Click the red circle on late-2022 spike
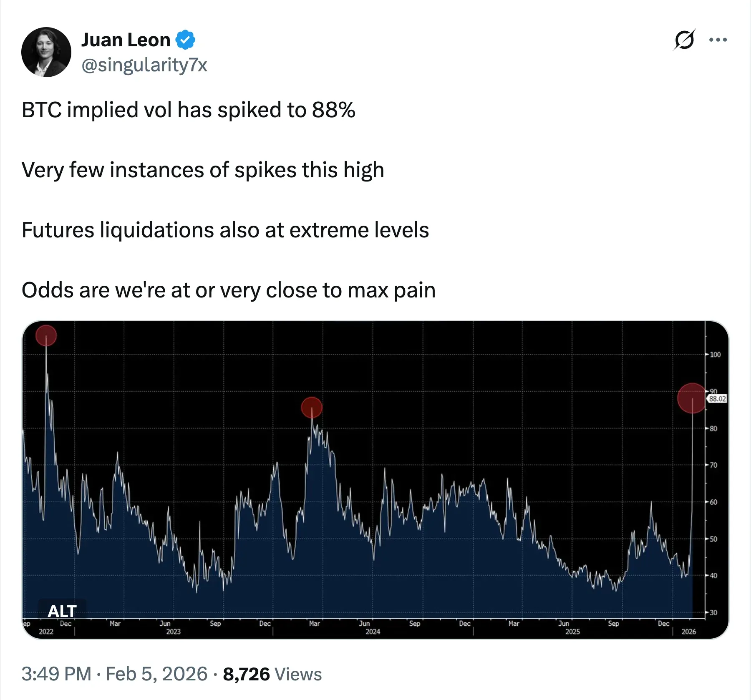The image size is (751, 700). 46,335
